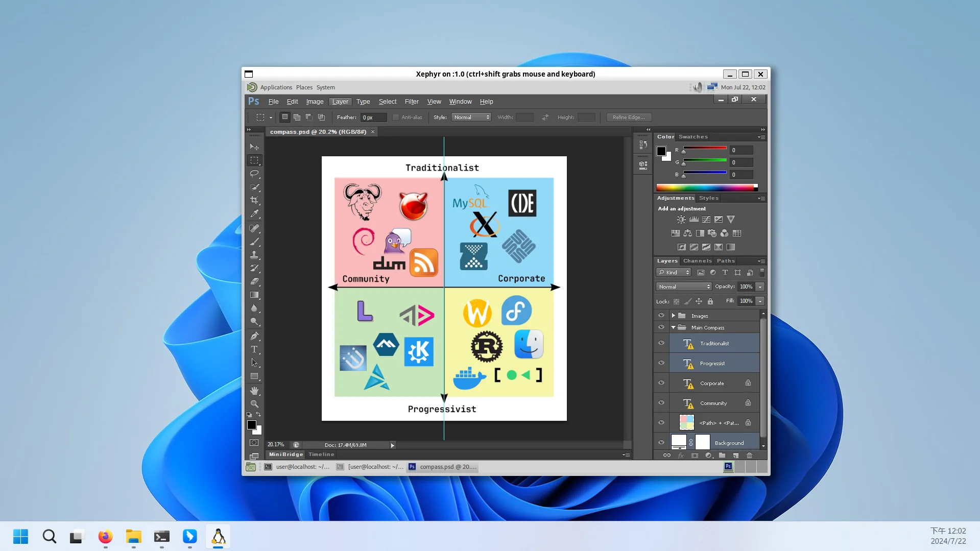Select the Clone Stamp tool

click(254, 255)
